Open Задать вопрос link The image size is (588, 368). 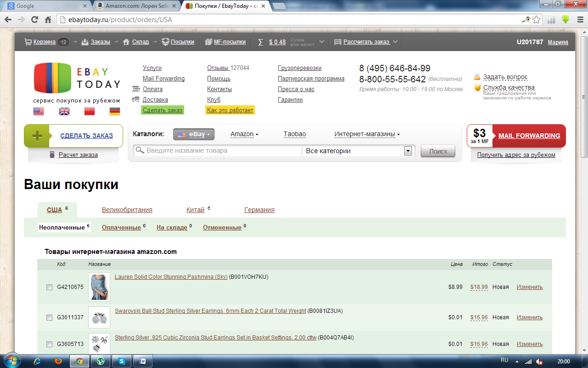point(505,77)
